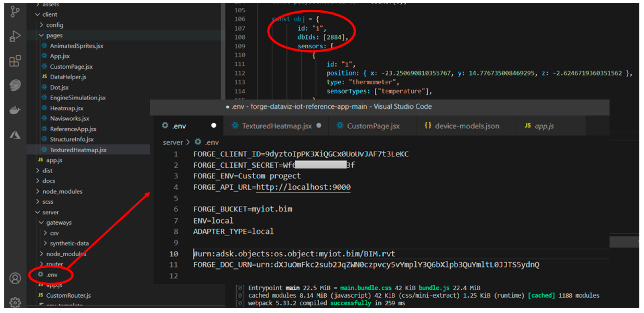Viewport: 644px width, 313px height.
Task: Open the Azure sidebar icon
Action: pos(15,135)
